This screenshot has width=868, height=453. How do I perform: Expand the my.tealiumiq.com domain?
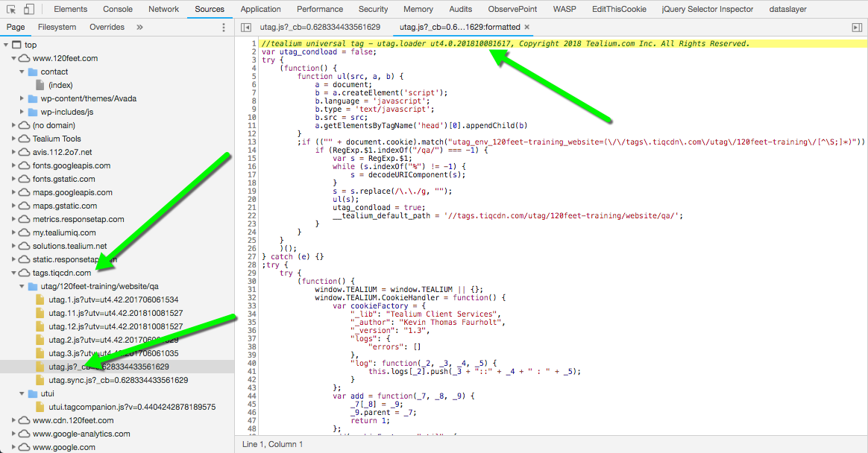[x=14, y=233]
